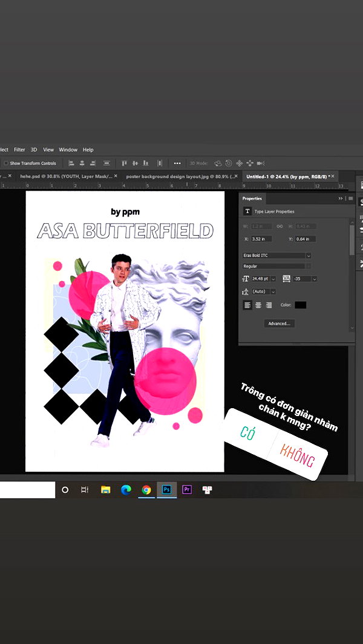Viewport: 363px width, 644px height.
Task: Select the 3D slide mode icon
Action: [249, 163]
